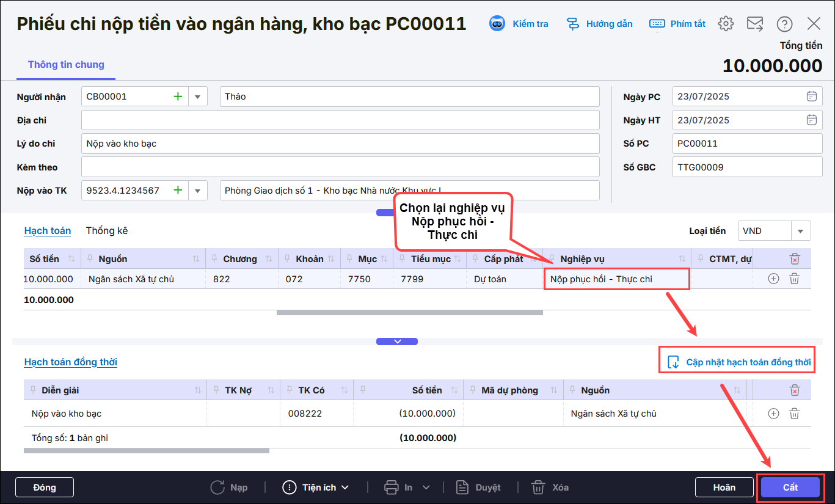Image resolution: width=835 pixels, height=504 pixels.
Task: Click the Số PC field PC00011
Action: pos(748,144)
